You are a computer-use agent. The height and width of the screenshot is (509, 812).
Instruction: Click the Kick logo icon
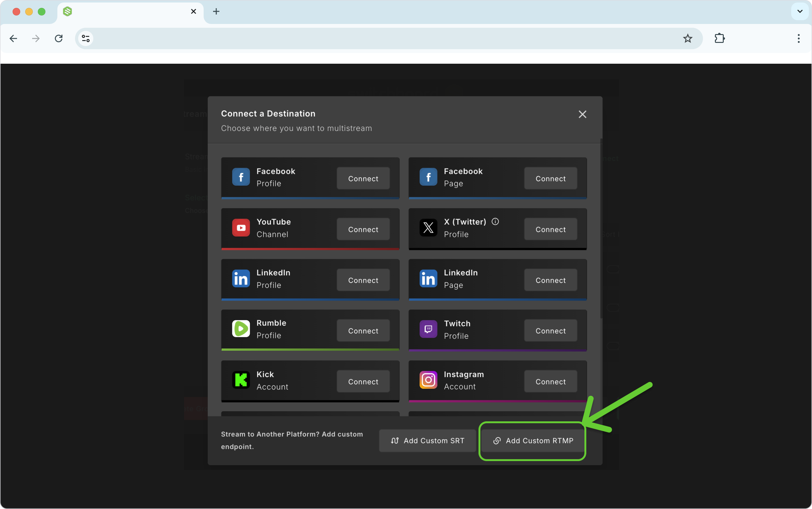pos(241,380)
